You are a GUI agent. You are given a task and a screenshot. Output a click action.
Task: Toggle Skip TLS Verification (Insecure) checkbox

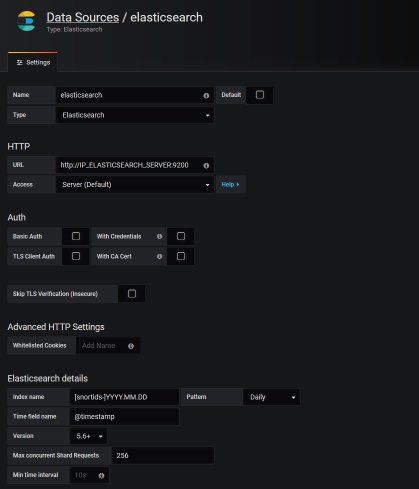point(132,294)
